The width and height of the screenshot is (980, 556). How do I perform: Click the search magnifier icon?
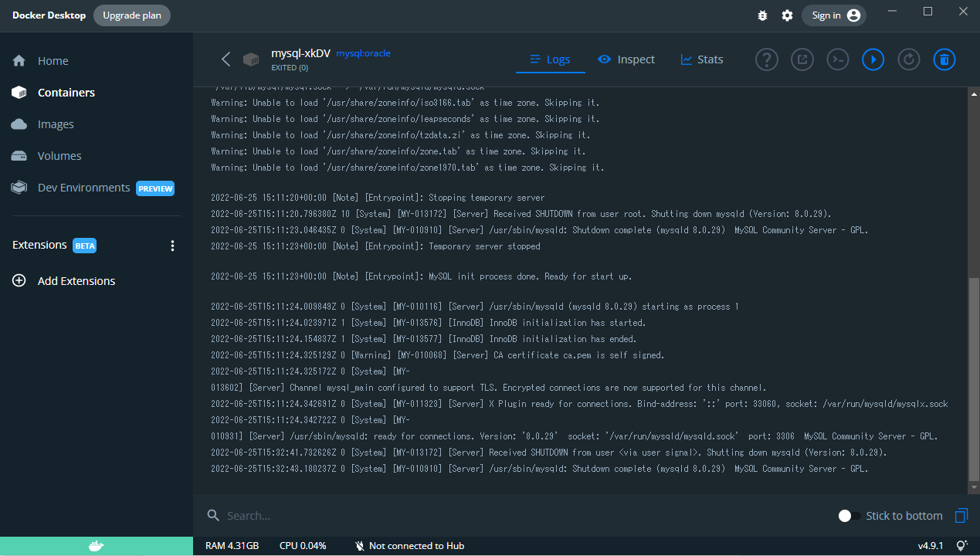(213, 516)
